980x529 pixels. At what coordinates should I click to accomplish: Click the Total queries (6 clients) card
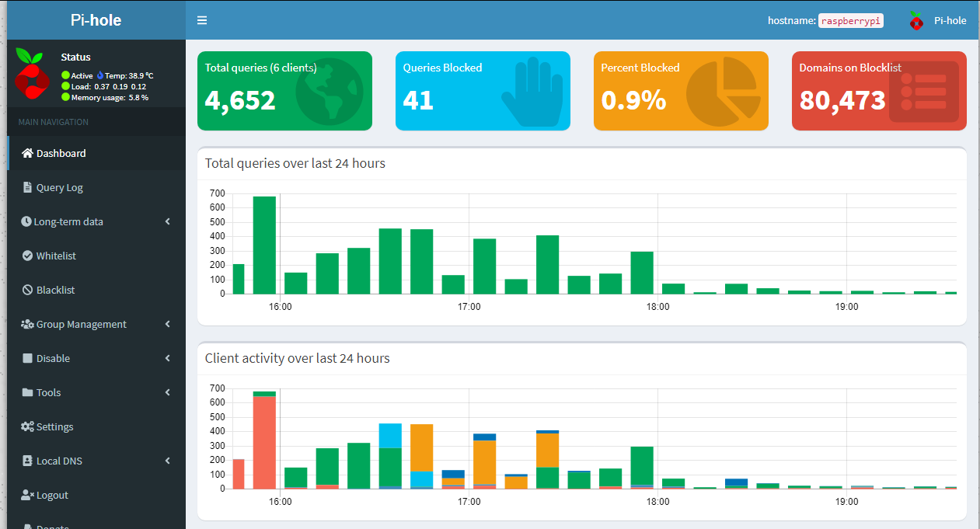click(x=284, y=91)
